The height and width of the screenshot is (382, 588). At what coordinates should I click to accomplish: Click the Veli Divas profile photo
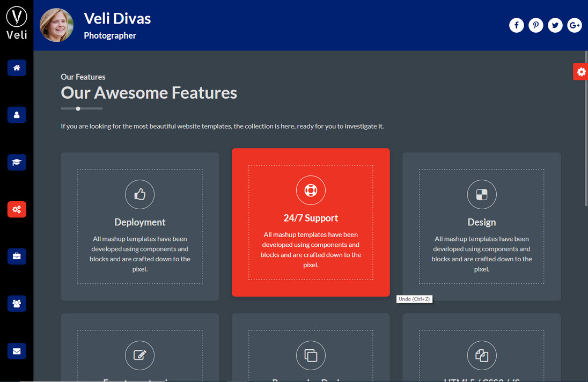point(57,25)
